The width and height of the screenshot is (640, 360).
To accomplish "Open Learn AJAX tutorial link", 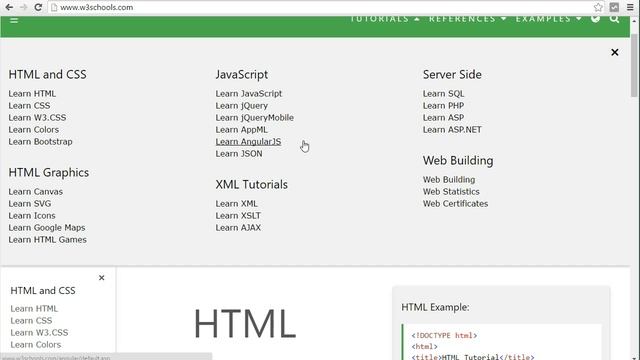I will pos(238,228).
